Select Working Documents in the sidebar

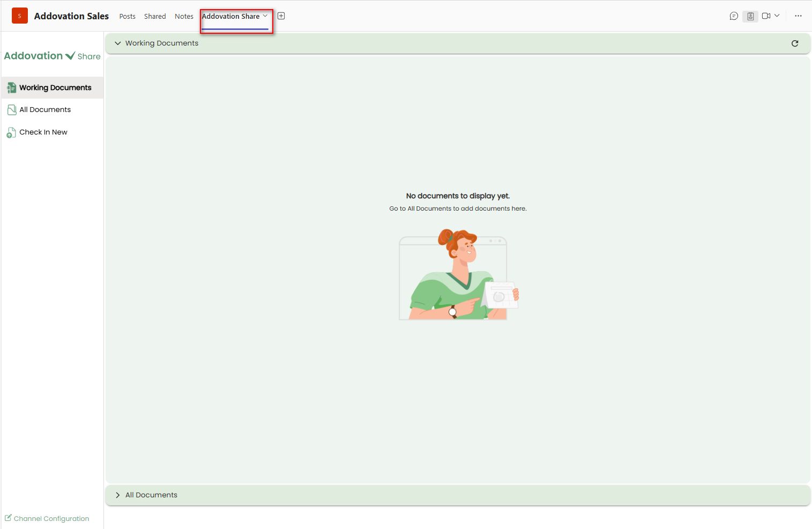pos(53,88)
